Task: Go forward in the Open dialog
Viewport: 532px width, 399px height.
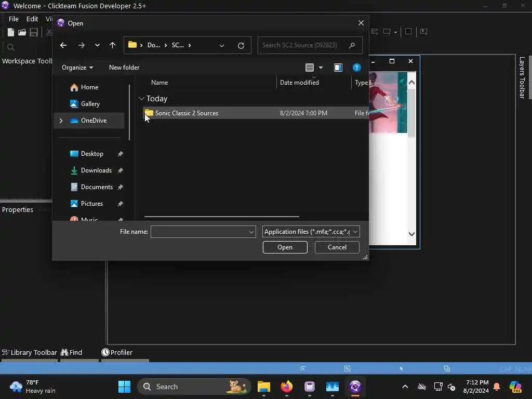Action: pos(81,45)
